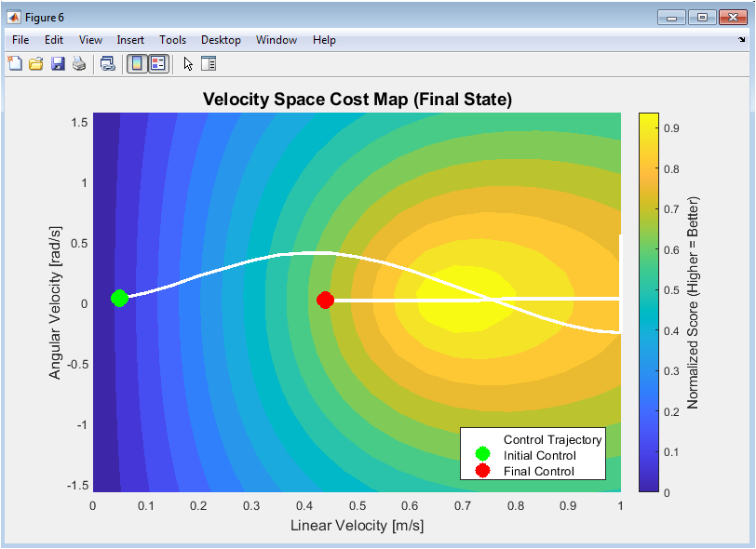Viewport: 756px width, 549px height.
Task: Expand the View menu
Action: pos(90,40)
